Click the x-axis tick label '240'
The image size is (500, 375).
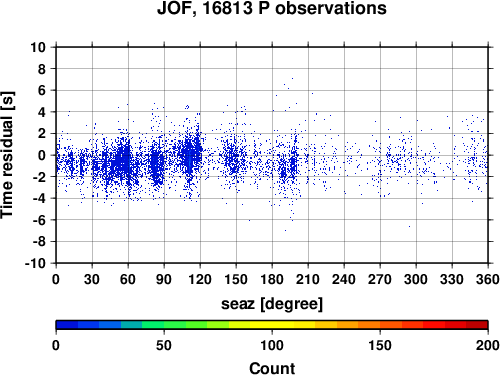pos(344,279)
